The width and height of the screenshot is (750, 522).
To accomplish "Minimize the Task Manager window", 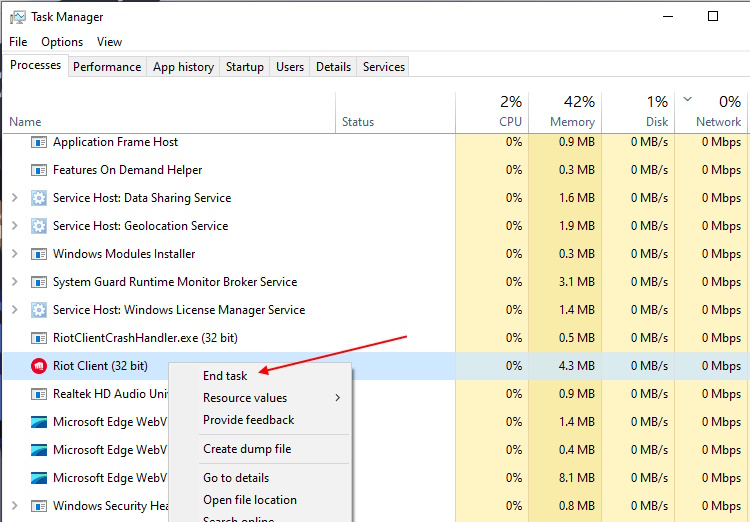I will tap(668, 17).
